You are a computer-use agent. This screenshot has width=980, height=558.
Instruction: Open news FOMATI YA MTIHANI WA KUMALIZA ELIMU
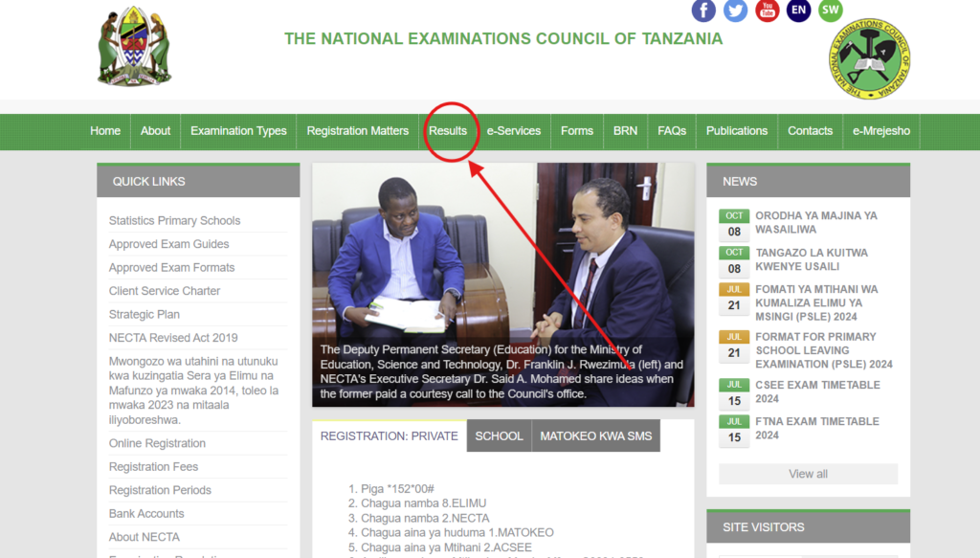point(817,303)
